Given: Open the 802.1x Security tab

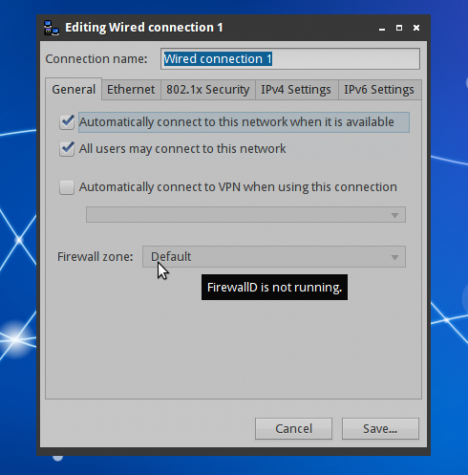Looking at the screenshot, I should pos(208,90).
